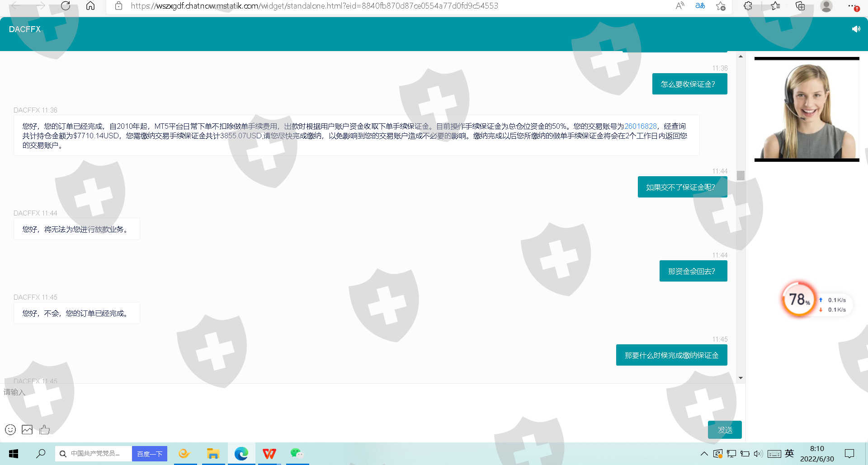Screen dimensions: 868x465
Task: Click the message 那要什么时候完成缴纳保证金
Action: coord(671,355)
